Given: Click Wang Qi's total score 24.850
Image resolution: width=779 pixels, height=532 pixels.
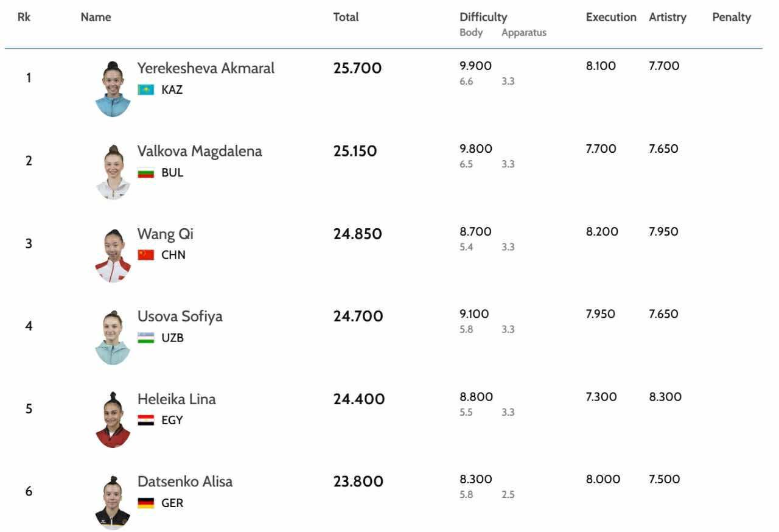Looking at the screenshot, I should (x=357, y=234).
